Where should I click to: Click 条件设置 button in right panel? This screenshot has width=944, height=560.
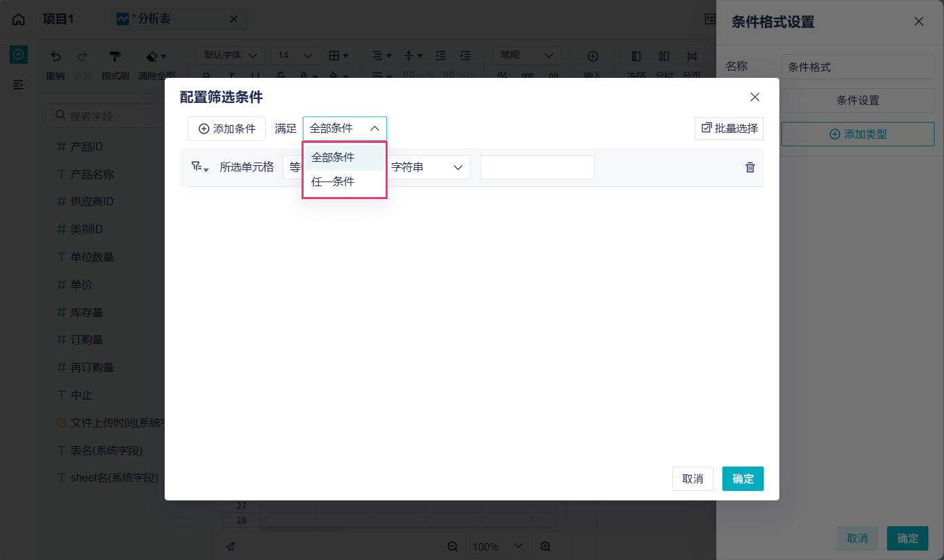tap(858, 100)
